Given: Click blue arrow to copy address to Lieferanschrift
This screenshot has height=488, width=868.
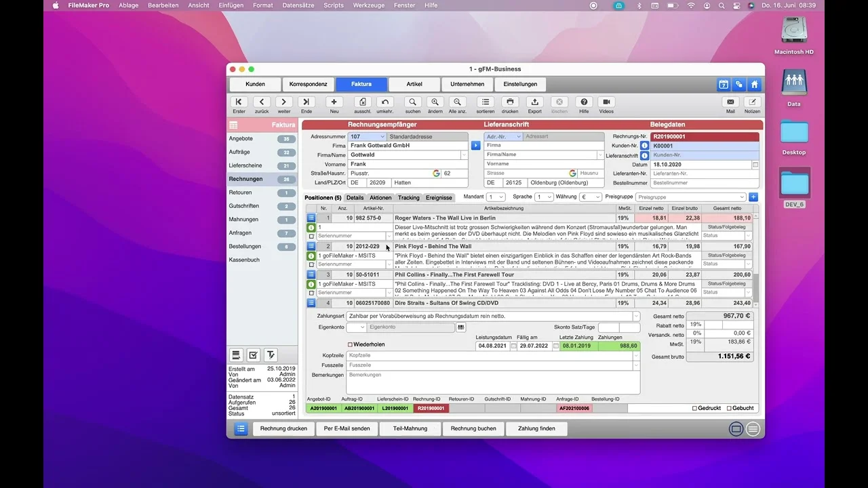Looking at the screenshot, I should 475,145.
